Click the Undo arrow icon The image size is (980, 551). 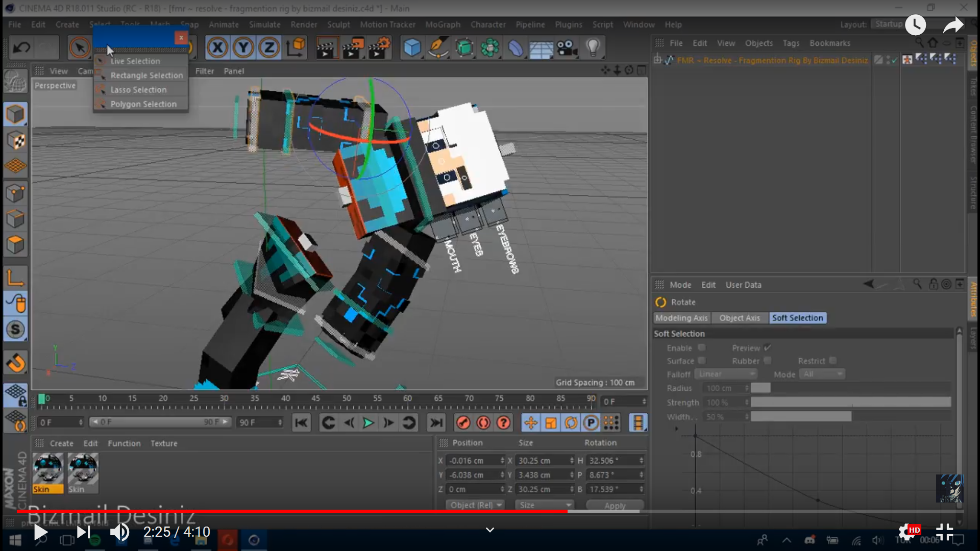tap(21, 47)
